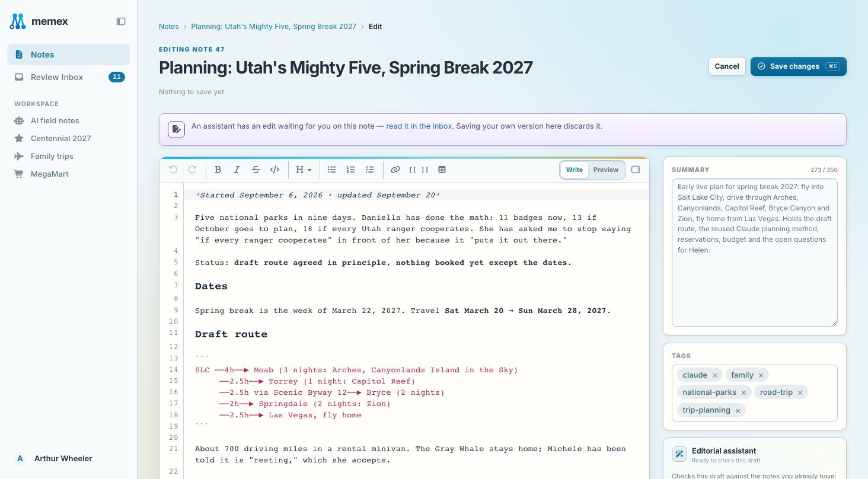Open the MegaMart workspace
The image size is (868, 479).
coord(68,174)
